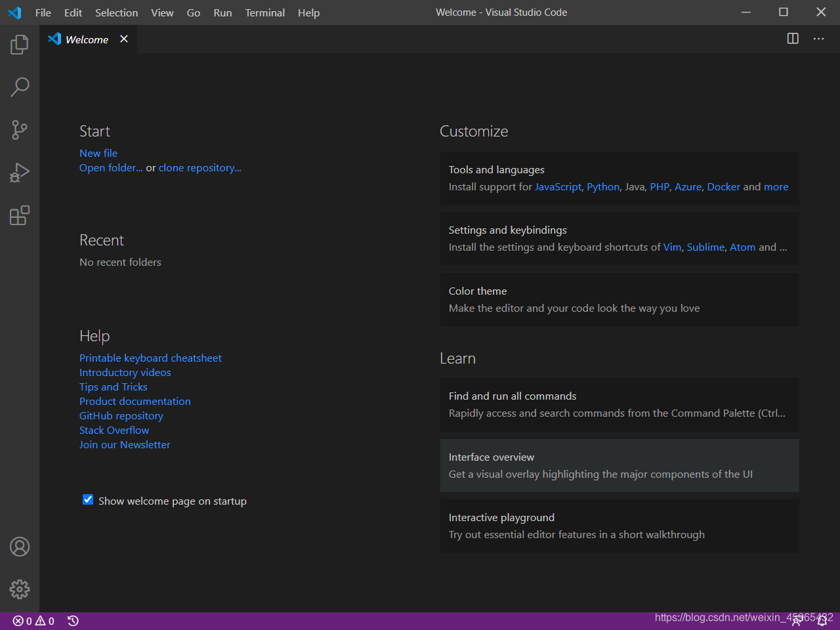
Task: Open Printable keyboard cheatsheet link
Action: (x=150, y=358)
